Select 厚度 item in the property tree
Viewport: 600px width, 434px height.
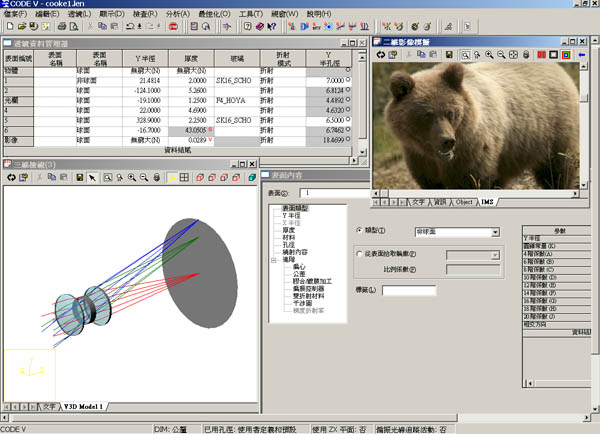point(289,229)
